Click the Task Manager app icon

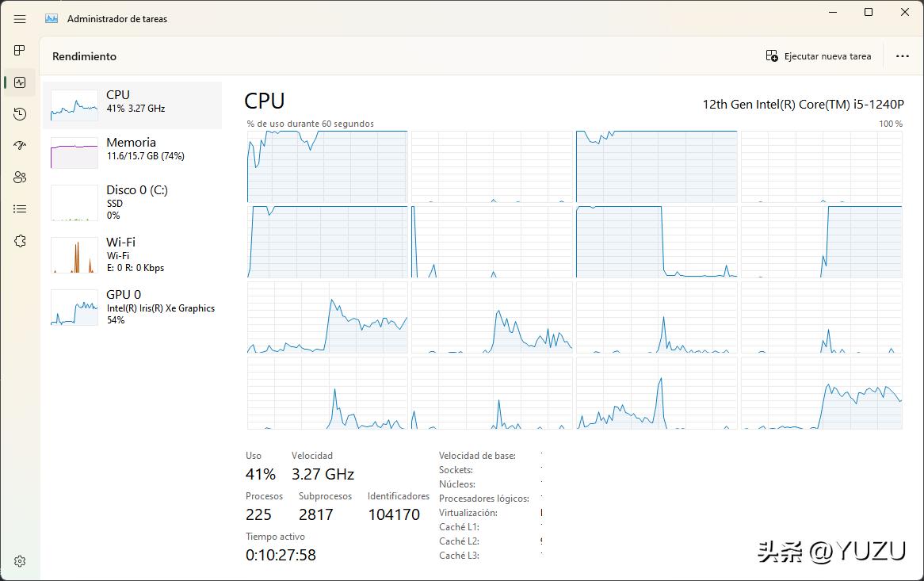click(52, 19)
